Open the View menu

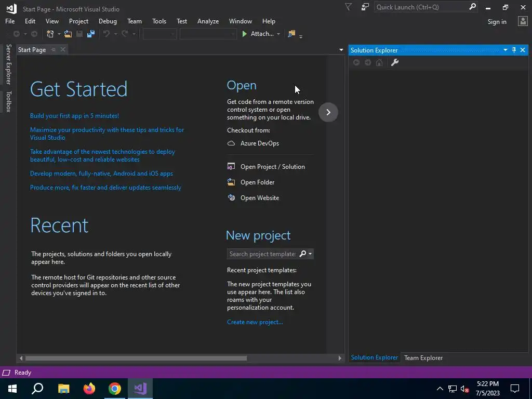click(x=52, y=21)
